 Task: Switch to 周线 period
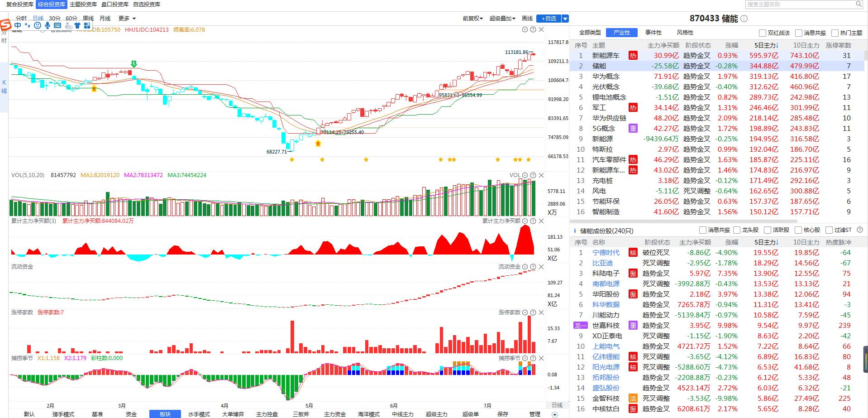click(x=88, y=19)
